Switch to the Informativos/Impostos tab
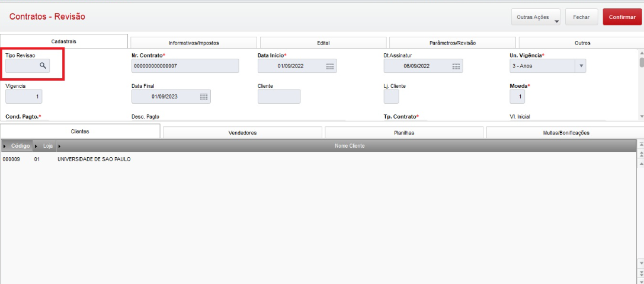 tap(194, 43)
